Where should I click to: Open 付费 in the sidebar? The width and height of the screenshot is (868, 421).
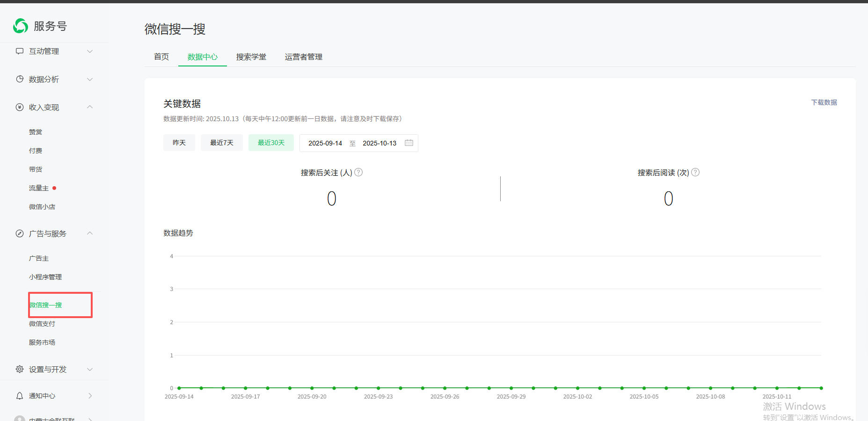36,151
